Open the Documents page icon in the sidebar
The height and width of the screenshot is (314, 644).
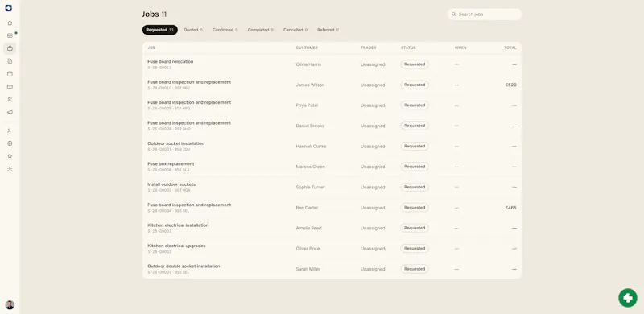[10, 61]
